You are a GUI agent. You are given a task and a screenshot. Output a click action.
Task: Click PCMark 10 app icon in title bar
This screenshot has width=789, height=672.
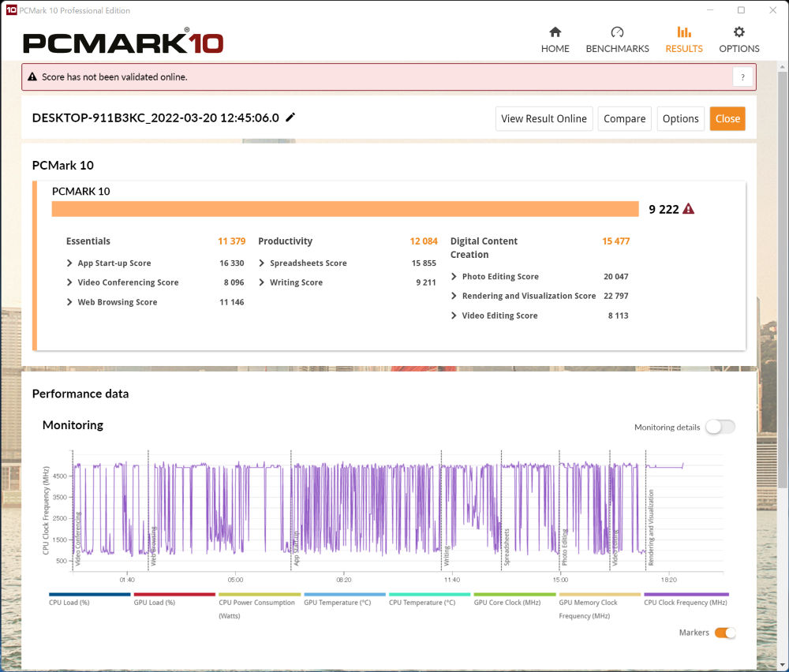(11, 10)
